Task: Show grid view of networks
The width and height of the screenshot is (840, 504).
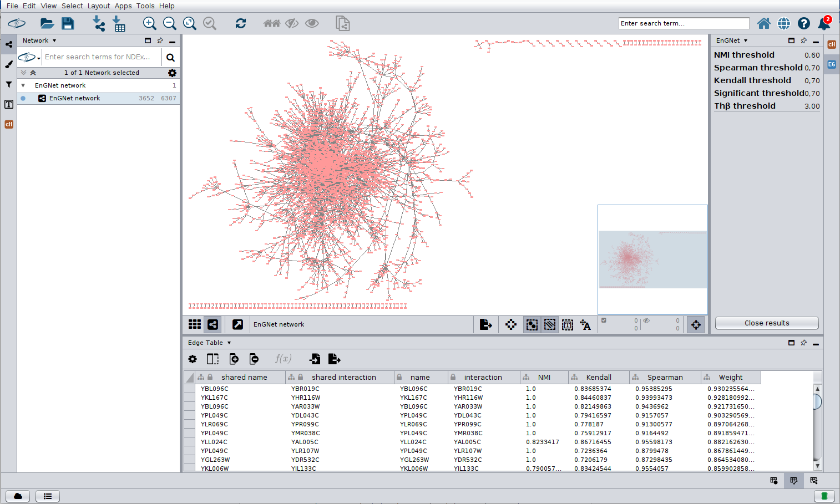Action: tap(195, 324)
